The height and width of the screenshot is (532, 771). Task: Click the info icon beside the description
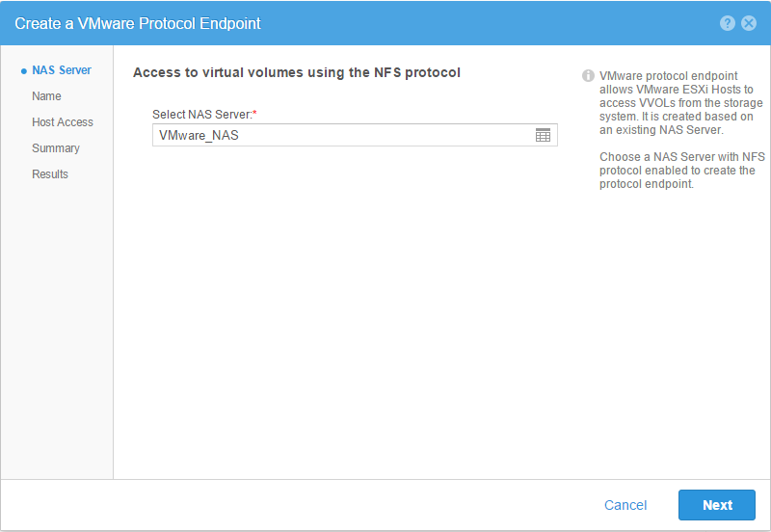tap(588, 75)
